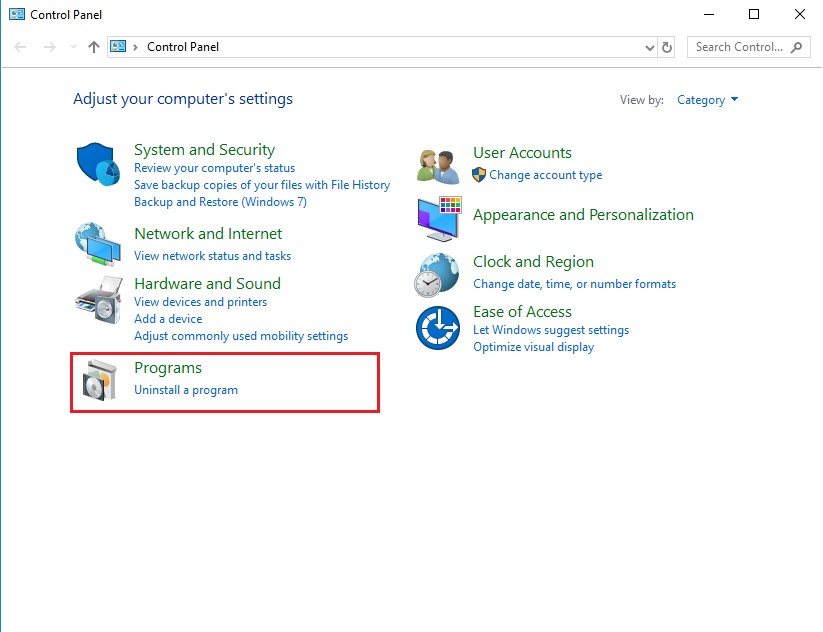The width and height of the screenshot is (823, 632).
Task: Click the Control Panel breadcrumb in address bar
Action: (183, 47)
